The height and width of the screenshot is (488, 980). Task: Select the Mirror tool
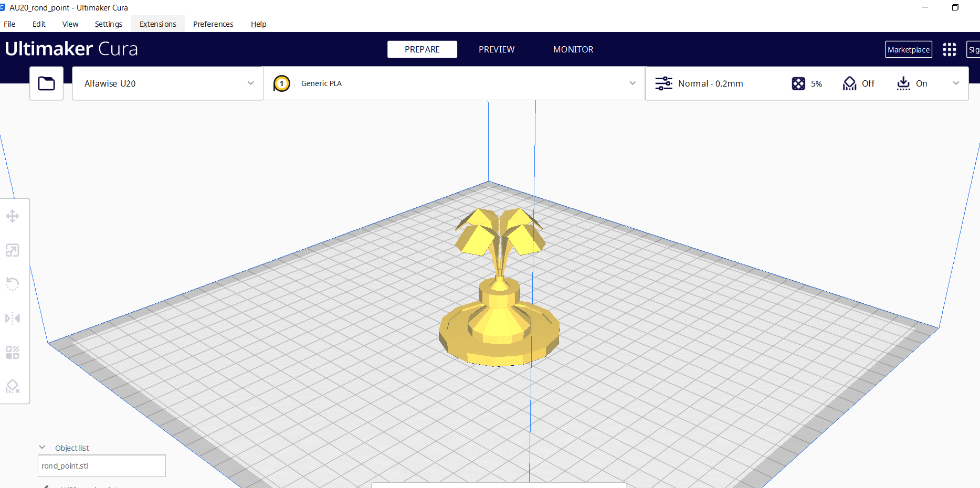(13, 319)
